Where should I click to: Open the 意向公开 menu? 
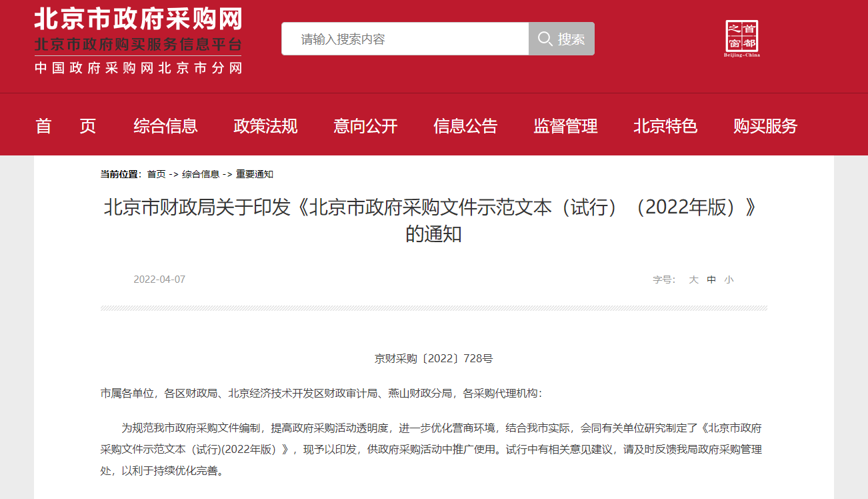tap(365, 125)
